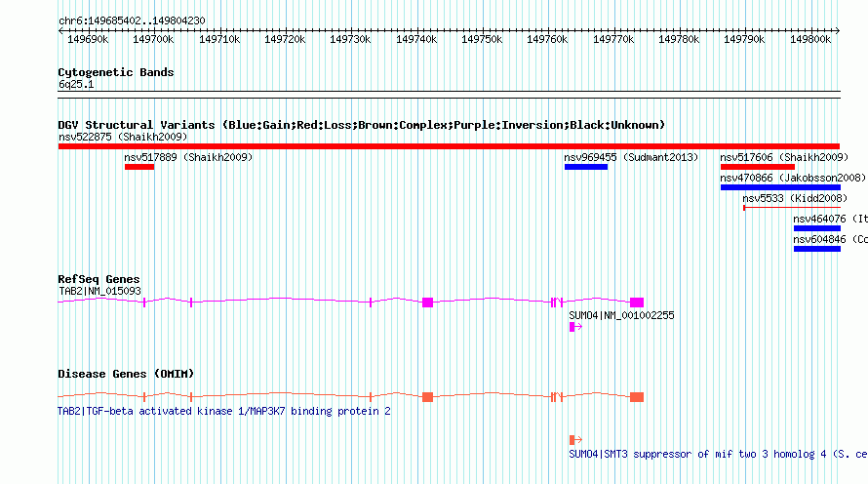Select the nsv5533 (Kidd2008) thin red line

(x=792, y=208)
